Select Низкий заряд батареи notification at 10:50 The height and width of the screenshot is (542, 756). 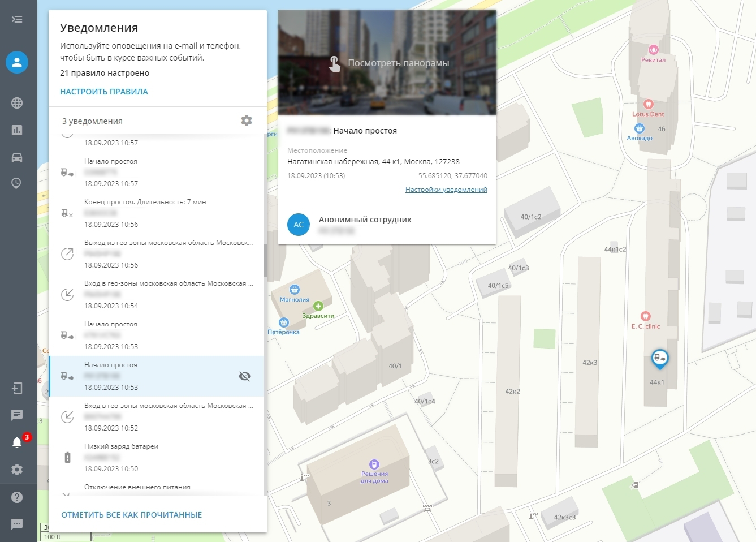pyautogui.click(x=156, y=458)
